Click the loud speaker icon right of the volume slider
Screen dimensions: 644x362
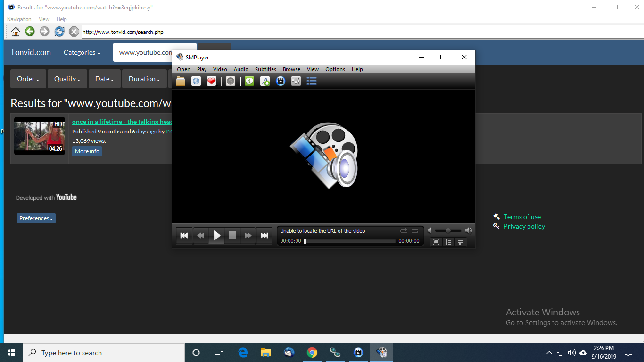pyautogui.click(x=469, y=230)
